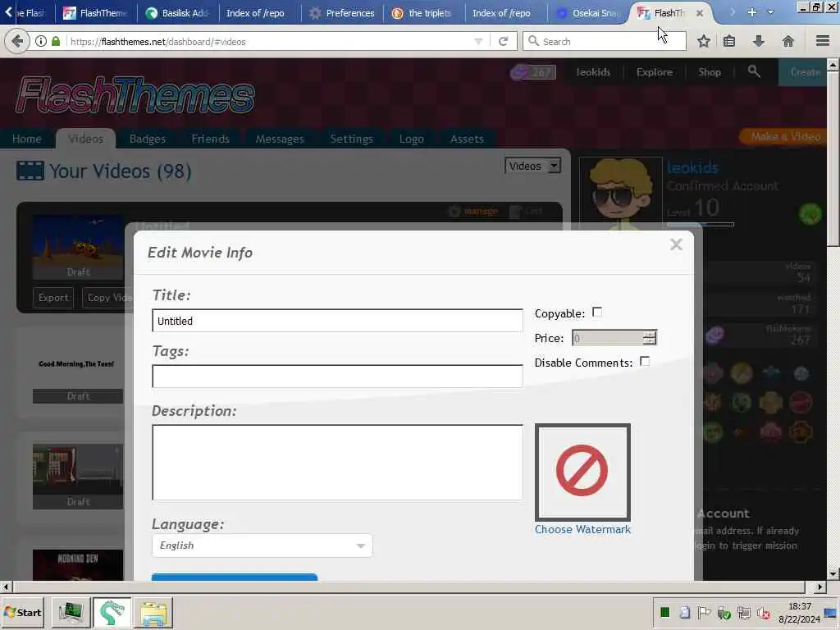Open a new tab with plus icon
840x630 pixels.
tap(752, 12)
